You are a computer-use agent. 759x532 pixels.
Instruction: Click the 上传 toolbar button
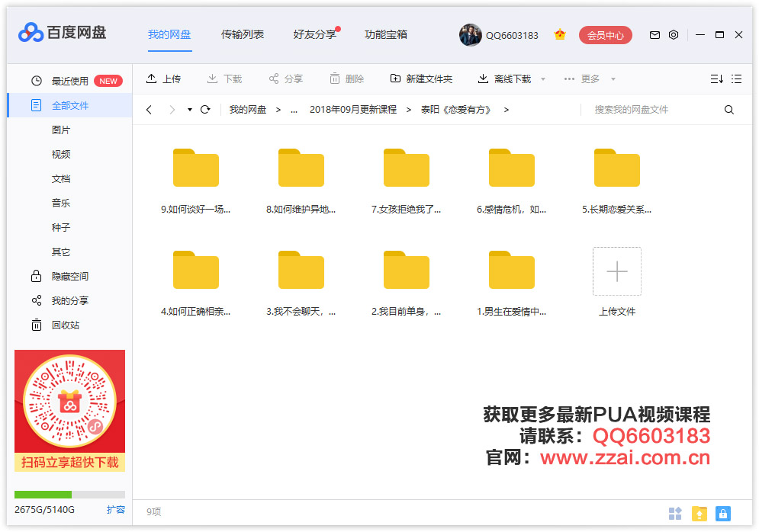163,79
